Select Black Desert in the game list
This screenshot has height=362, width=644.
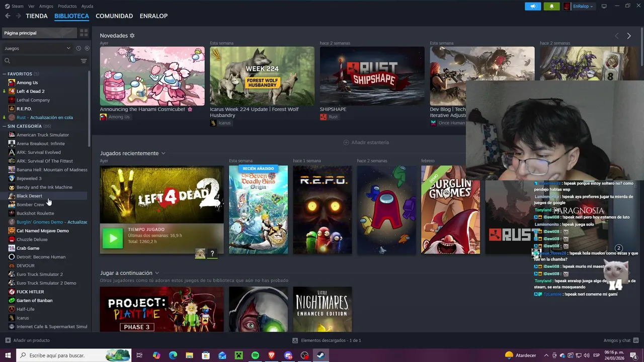[x=29, y=196]
